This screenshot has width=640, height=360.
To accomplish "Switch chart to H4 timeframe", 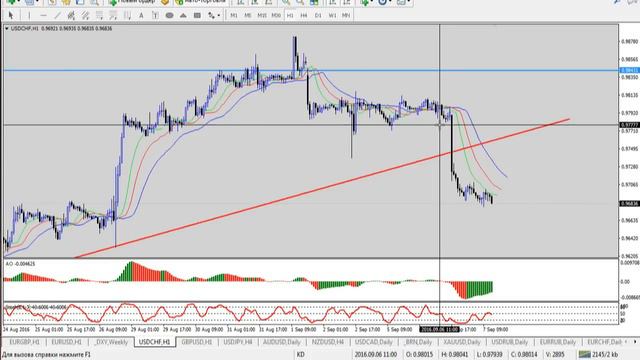I will click(x=304, y=16).
